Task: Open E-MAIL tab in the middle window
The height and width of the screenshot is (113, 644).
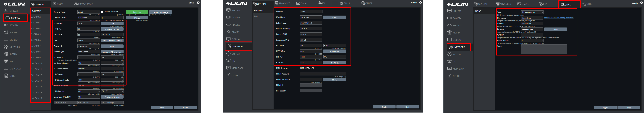Action: 302,3
